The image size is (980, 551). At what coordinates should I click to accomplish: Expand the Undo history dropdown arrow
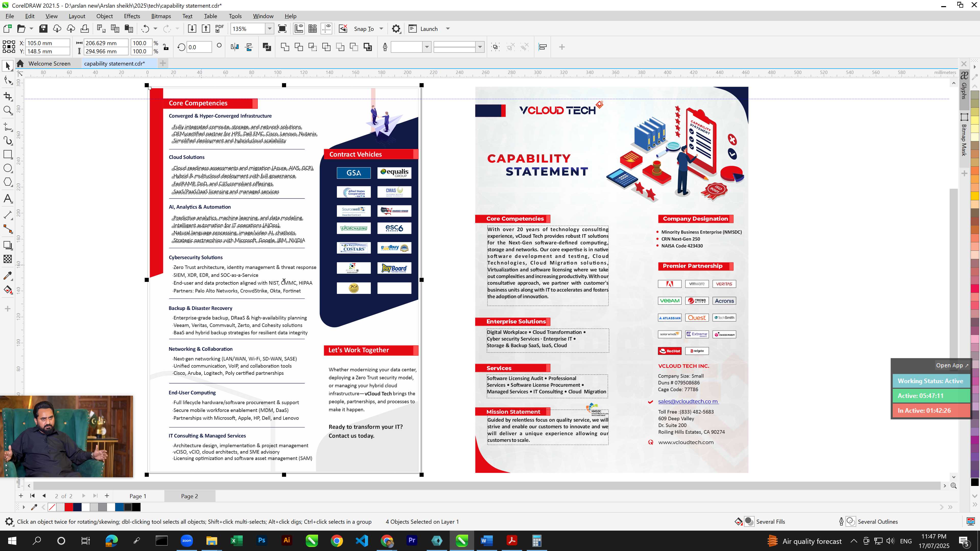[x=155, y=29]
